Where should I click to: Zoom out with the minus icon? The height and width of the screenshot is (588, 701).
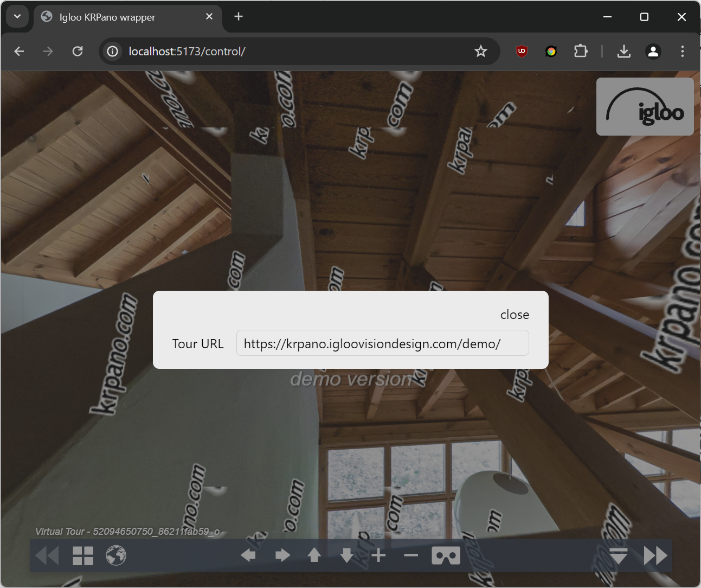(x=411, y=555)
